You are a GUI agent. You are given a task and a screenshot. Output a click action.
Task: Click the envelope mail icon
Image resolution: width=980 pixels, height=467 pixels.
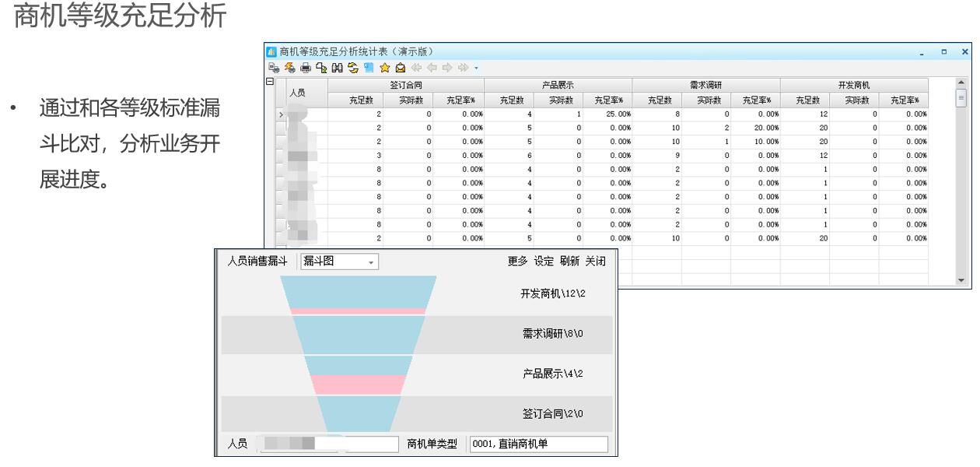(400, 68)
